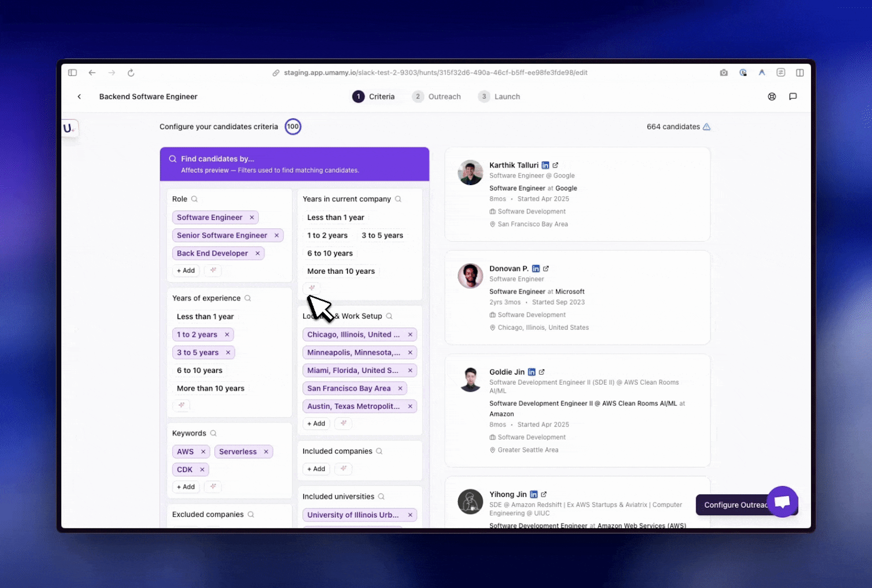Click the AI sparkle suggest icon under Role
The height and width of the screenshot is (588, 872).
(x=213, y=270)
